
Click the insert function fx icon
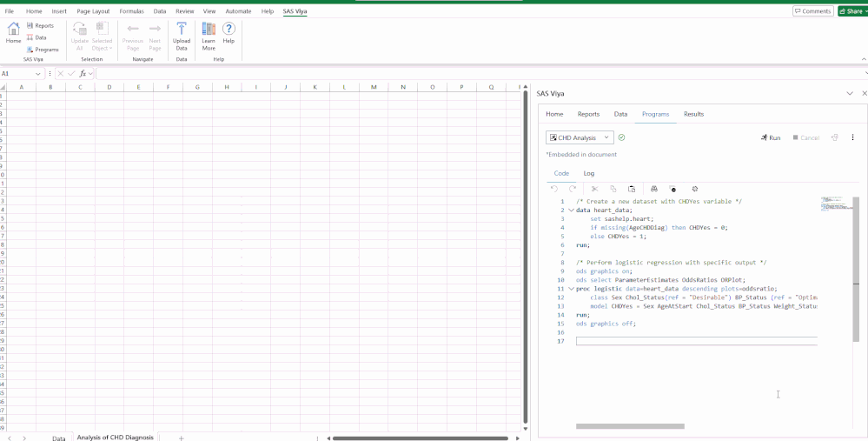click(83, 74)
